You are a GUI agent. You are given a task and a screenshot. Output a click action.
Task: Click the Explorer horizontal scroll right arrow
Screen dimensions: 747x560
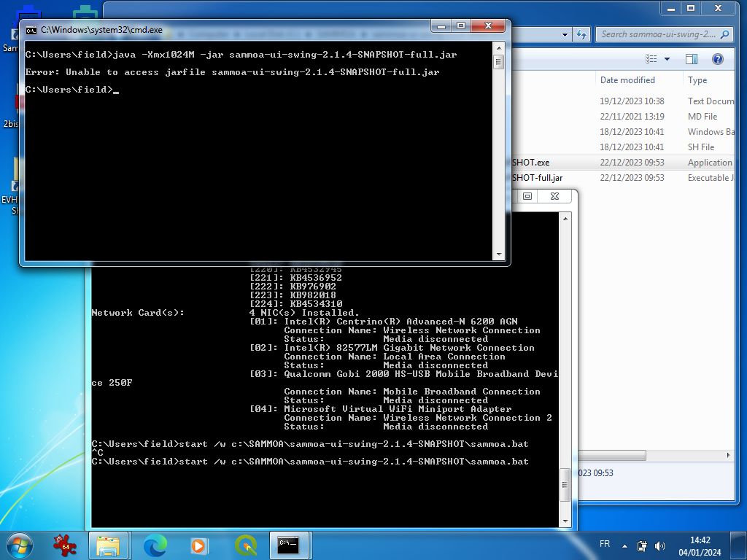tap(729, 455)
